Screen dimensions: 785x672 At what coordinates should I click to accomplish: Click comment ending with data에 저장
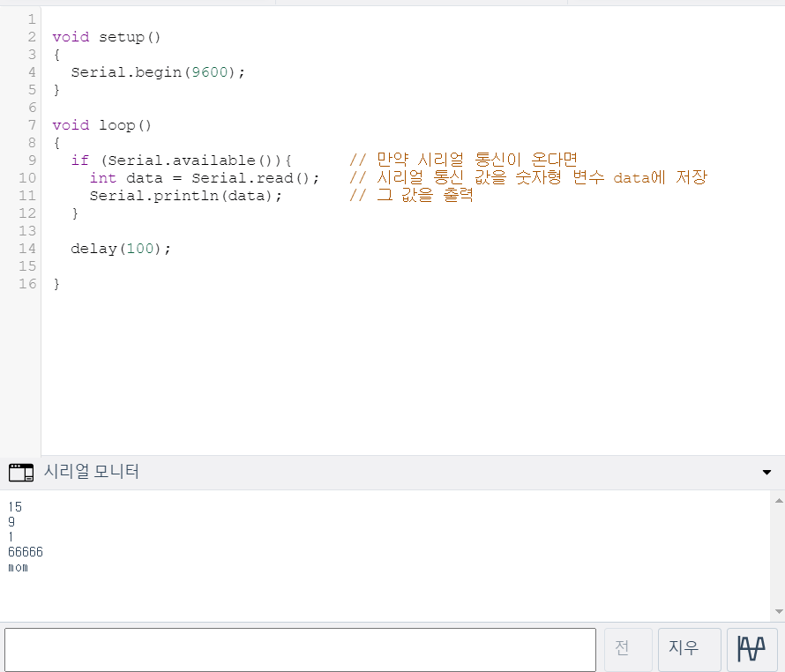528,177
